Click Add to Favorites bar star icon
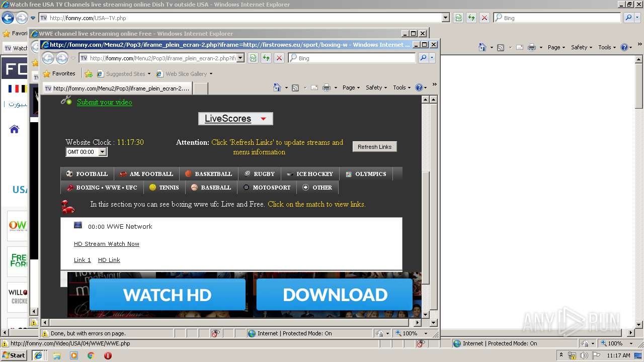Viewport: 644px width, 362px height. coord(89,73)
